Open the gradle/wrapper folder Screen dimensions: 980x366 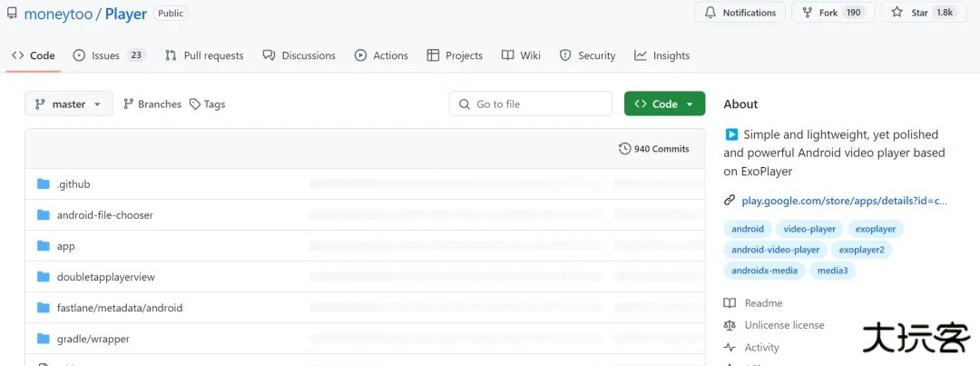pyautogui.click(x=93, y=339)
